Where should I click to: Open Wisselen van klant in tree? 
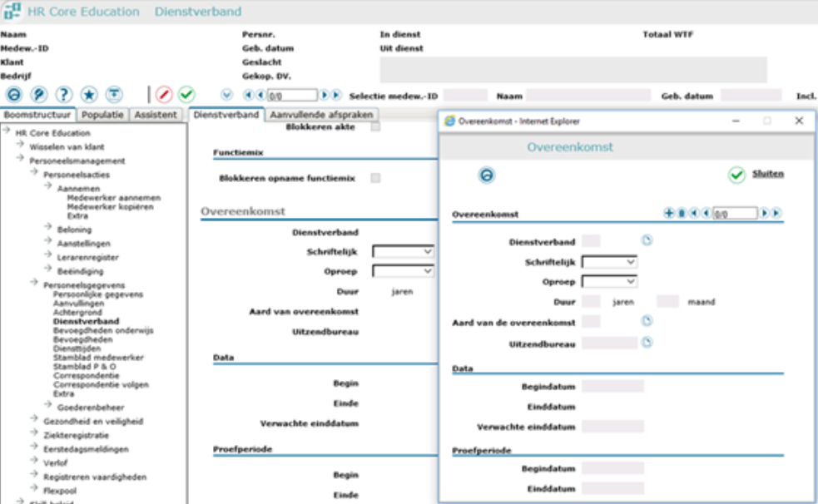(67, 147)
